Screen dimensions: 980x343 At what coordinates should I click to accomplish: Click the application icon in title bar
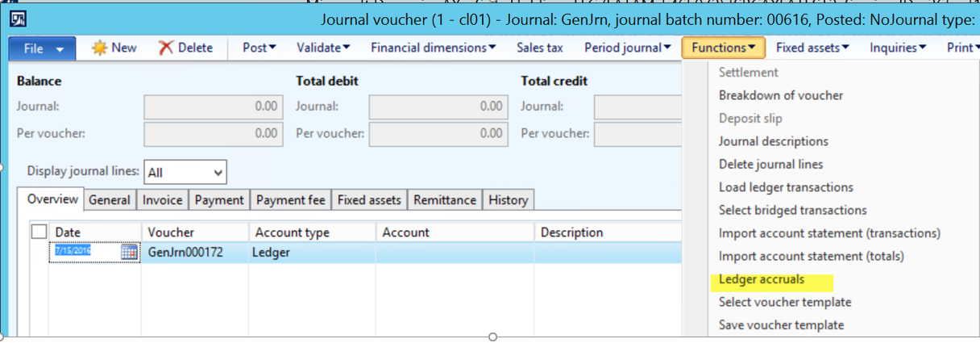click(18, 19)
